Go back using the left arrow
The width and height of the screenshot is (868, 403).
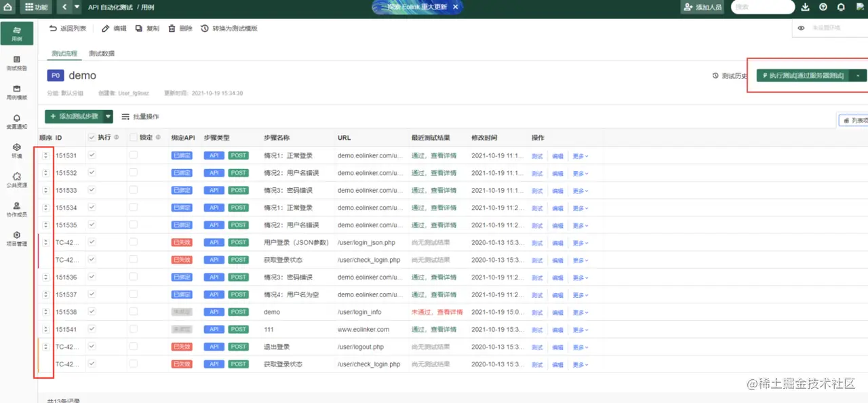(x=64, y=7)
